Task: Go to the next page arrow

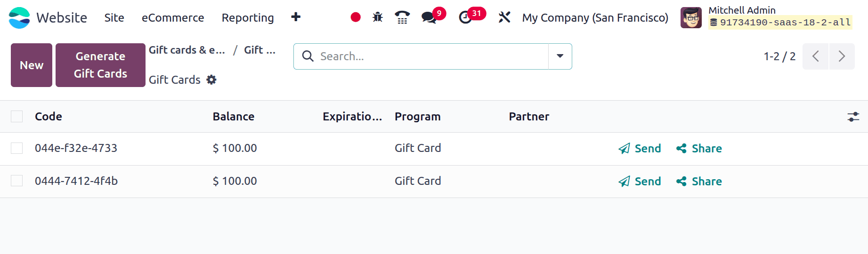Action: pyautogui.click(x=841, y=56)
